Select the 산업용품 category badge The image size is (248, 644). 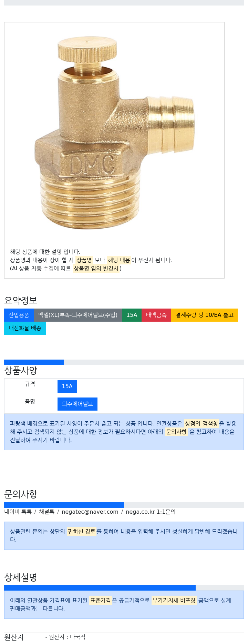pyautogui.click(x=19, y=315)
